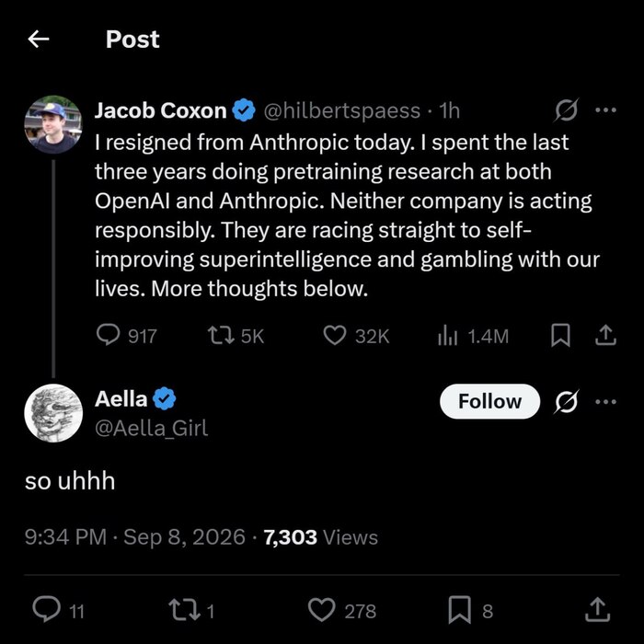Open more options on Jacob Coxon's post
Viewport: 644px width, 644px height.
[x=605, y=110]
